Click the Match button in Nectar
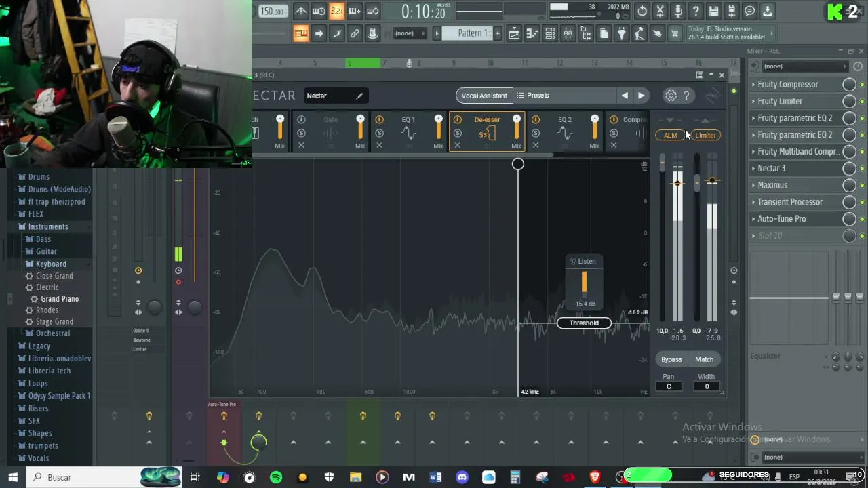The width and height of the screenshot is (868, 488). (x=704, y=360)
